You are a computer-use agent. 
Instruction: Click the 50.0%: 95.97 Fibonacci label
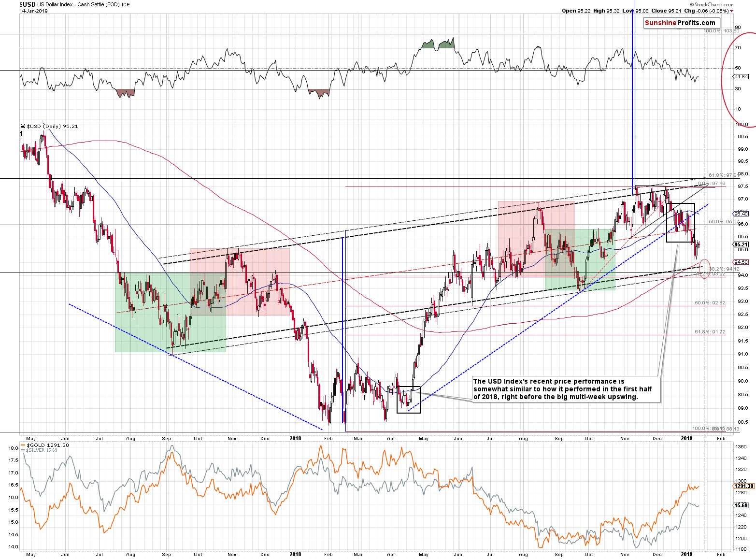pyautogui.click(x=724, y=222)
